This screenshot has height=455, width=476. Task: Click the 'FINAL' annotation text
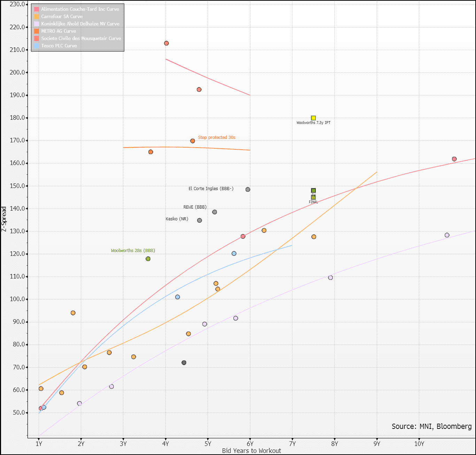click(313, 202)
